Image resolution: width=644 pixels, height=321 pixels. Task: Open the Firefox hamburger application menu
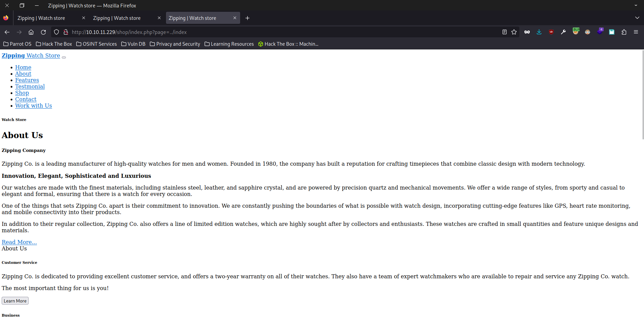(636, 32)
